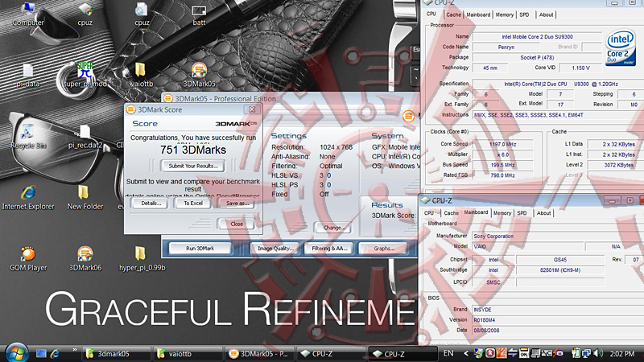Click the Windows Start orb
Image resolution: width=644 pixels, height=362 pixels.
tap(17, 353)
